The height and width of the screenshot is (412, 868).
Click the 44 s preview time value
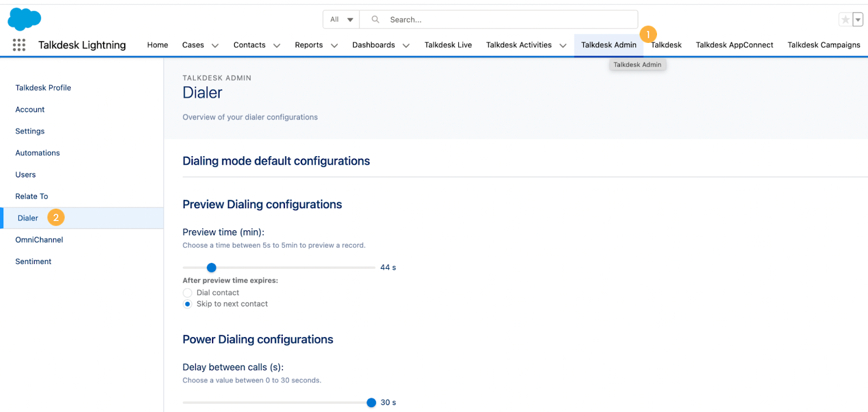(388, 267)
